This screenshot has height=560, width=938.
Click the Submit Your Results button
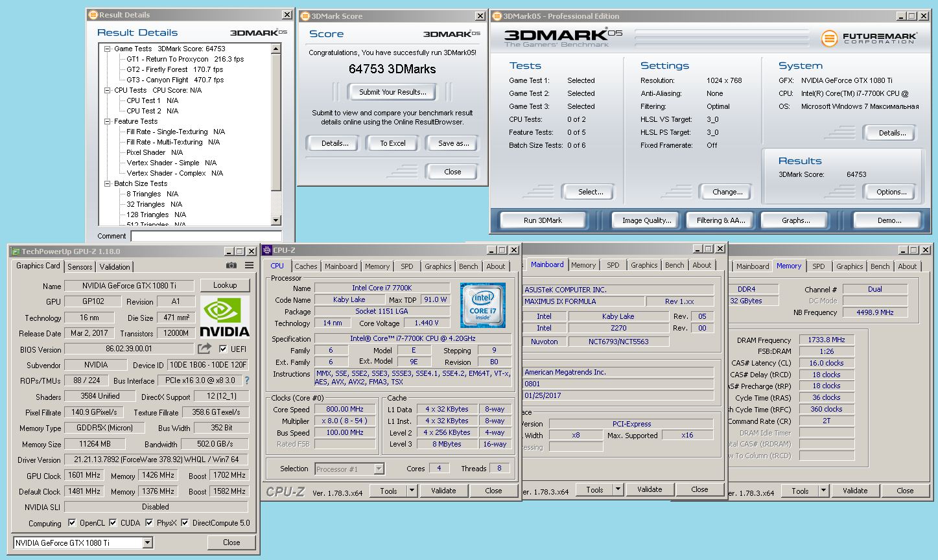tap(393, 92)
